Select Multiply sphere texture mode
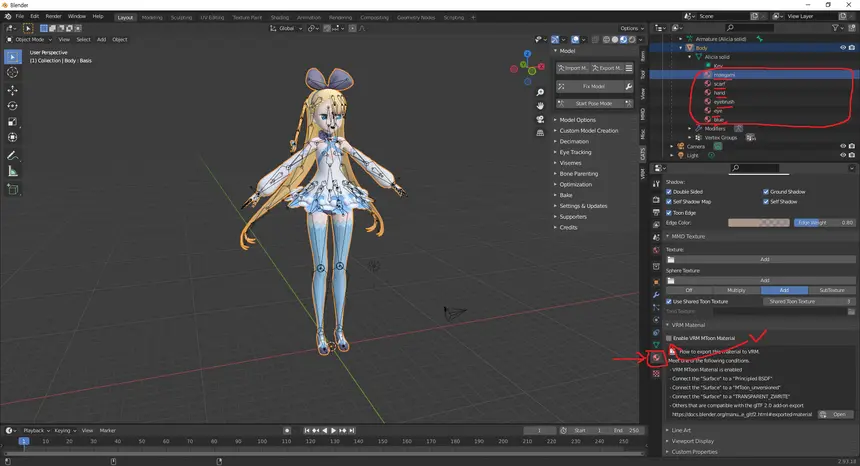The height and width of the screenshot is (466, 860). (736, 291)
